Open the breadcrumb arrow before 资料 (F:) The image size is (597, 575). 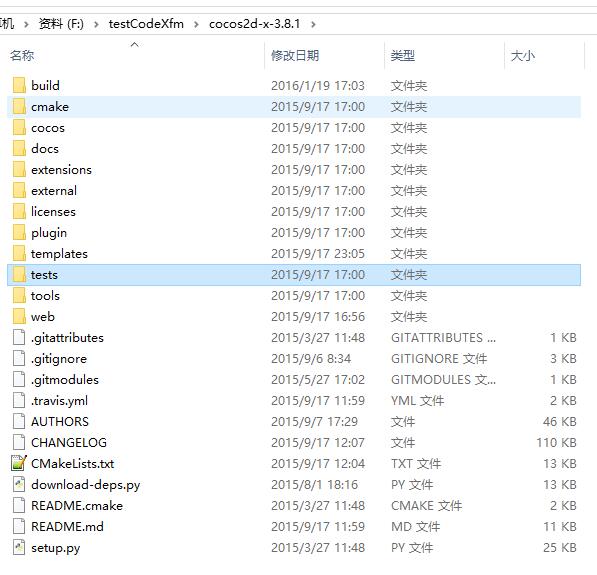coord(26,24)
